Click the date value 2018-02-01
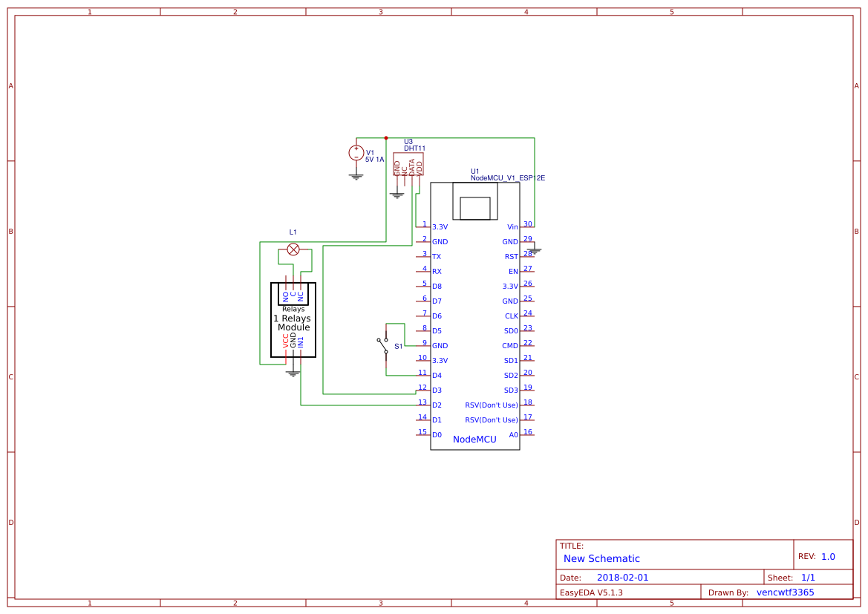Screen dimensions: 868x614 [622, 578]
